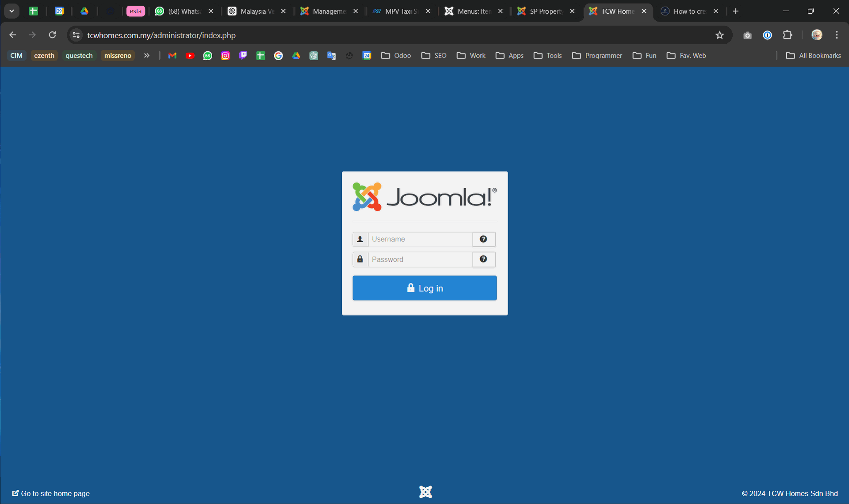The width and height of the screenshot is (849, 504).
Task: Switch to the Management Joomla tab
Action: 329,11
